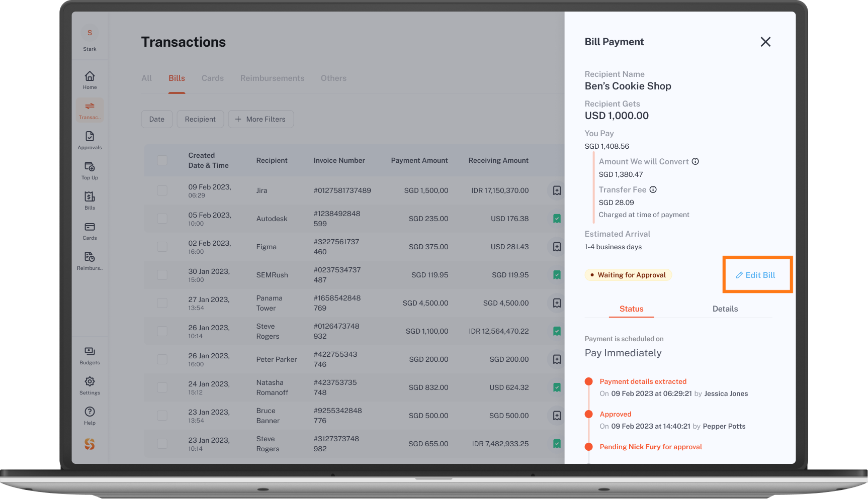Click the Waiting for Approval status badge
Screen dimensions: 868x499
(x=628, y=275)
